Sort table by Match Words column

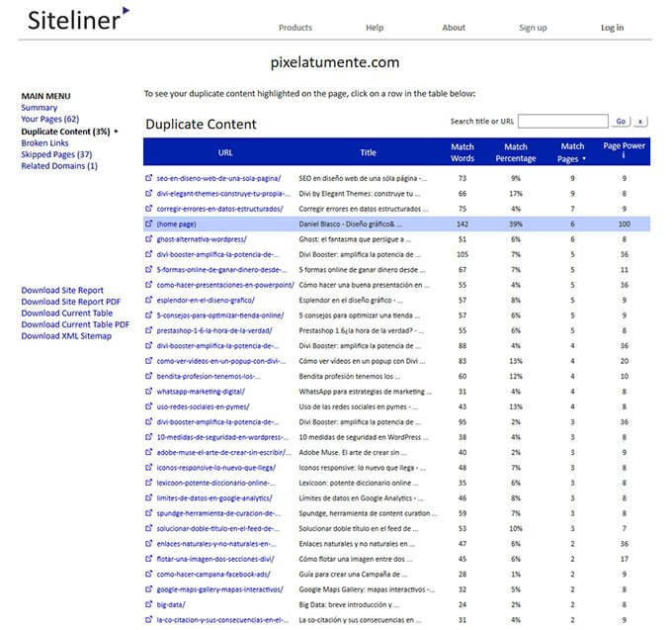(x=462, y=152)
